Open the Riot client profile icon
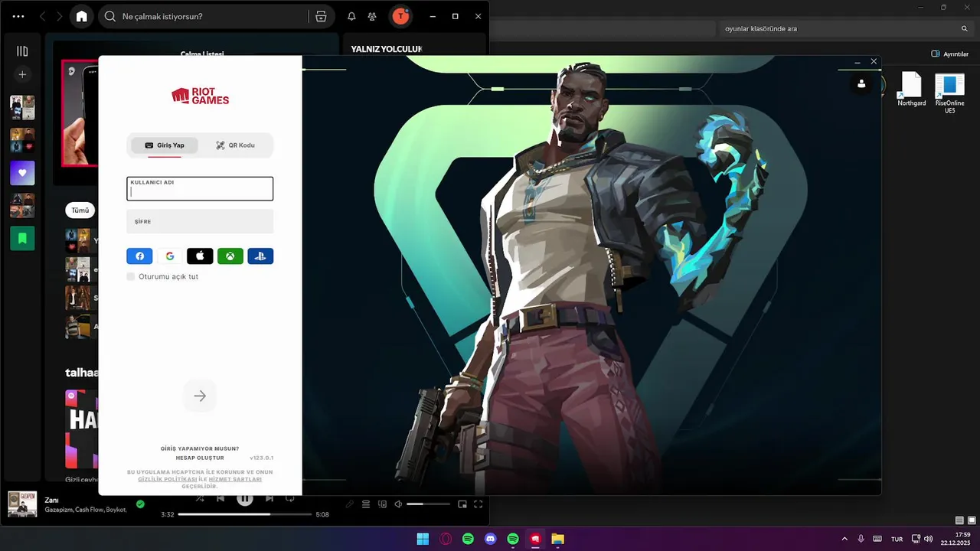 coord(861,83)
